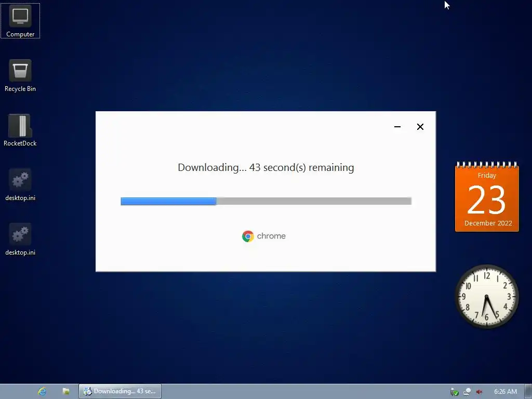Viewport: 532px width, 399px height.
Task: Open Internet Explorer from the taskbar
Action: [x=42, y=391]
